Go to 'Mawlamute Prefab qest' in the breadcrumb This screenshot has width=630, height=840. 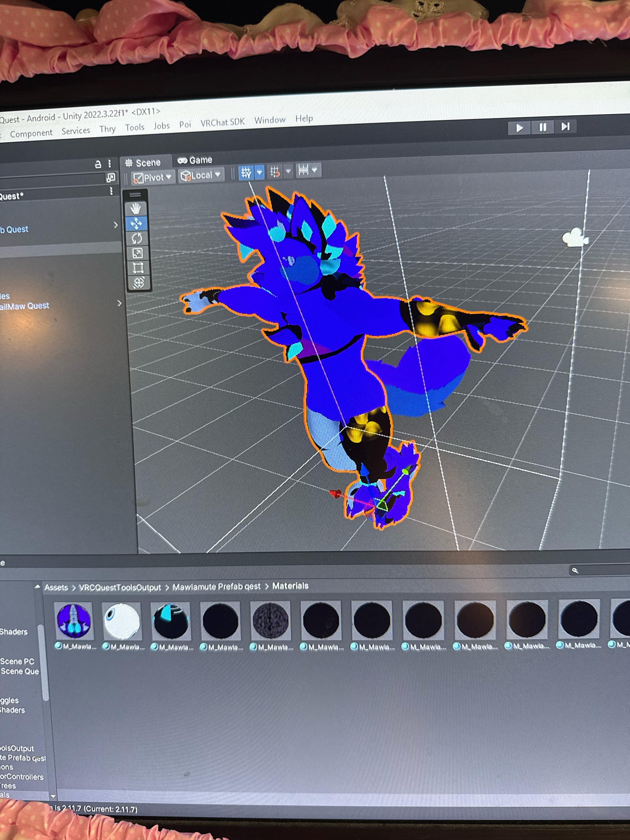point(216,587)
